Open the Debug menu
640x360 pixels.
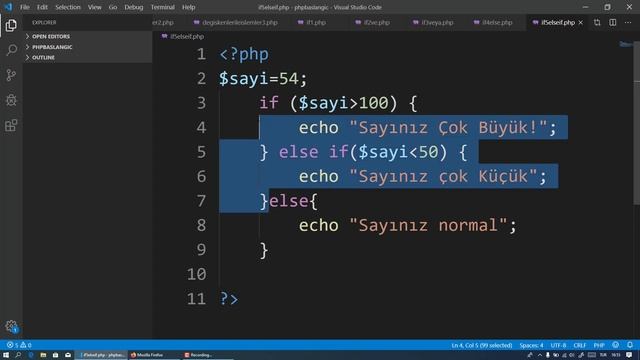pyautogui.click(x=133, y=7)
